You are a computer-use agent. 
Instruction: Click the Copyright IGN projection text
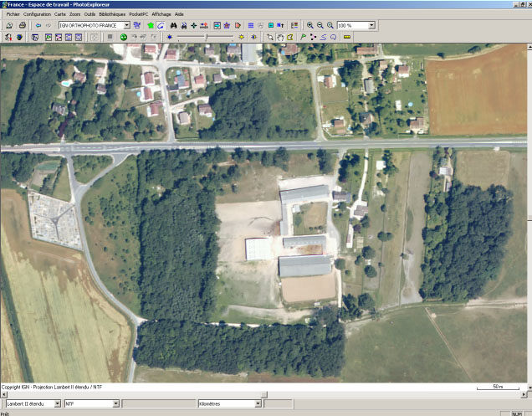[x=52, y=387]
